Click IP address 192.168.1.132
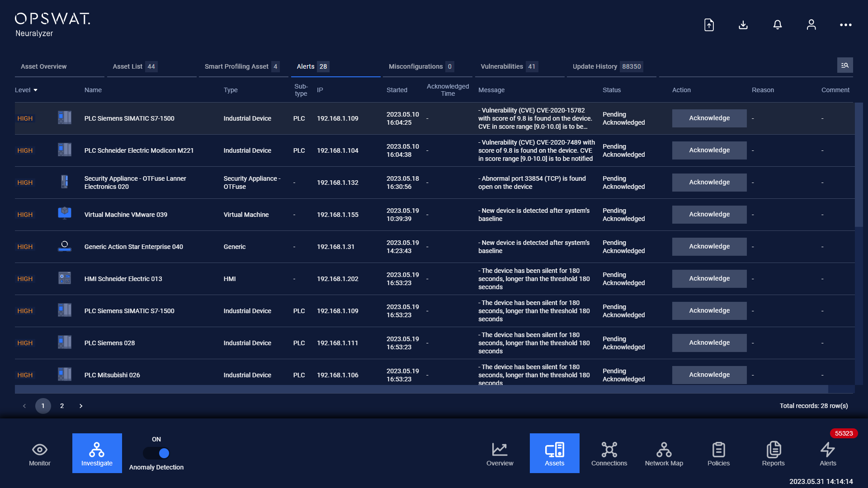Viewport: 868px width, 488px height. point(338,183)
